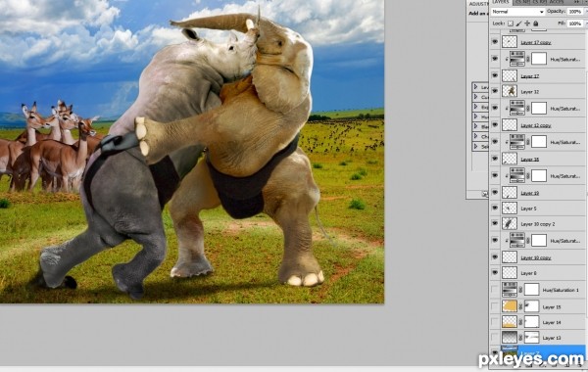Image resolution: width=588 pixels, height=372 pixels.
Task: Select the Layer 14 thumbnail
Action: (510, 322)
